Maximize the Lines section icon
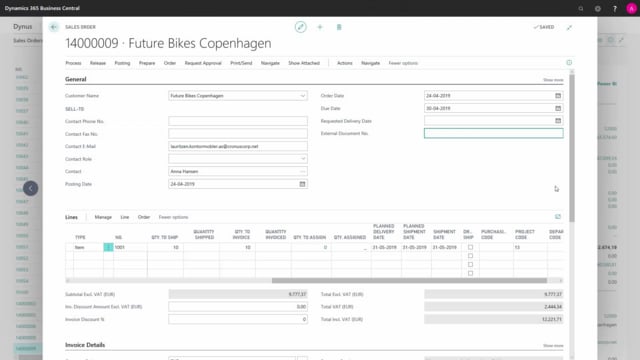This screenshot has height=360, width=640. [x=558, y=217]
